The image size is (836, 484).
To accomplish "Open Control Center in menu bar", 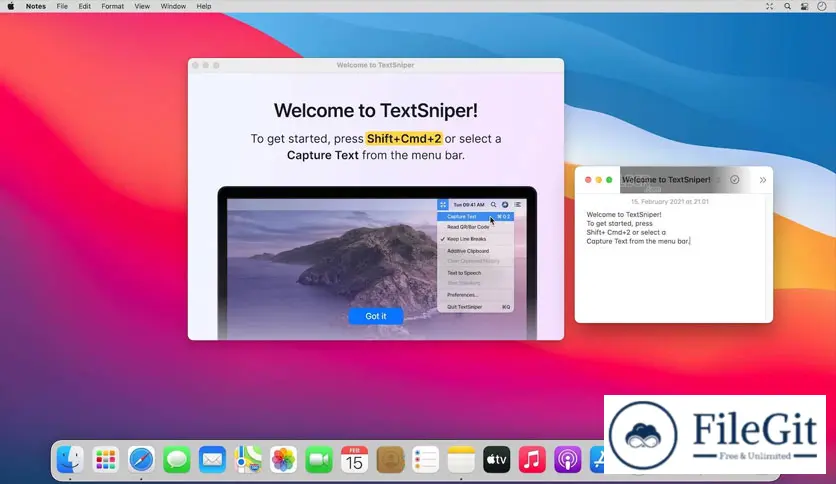I will coord(805,6).
